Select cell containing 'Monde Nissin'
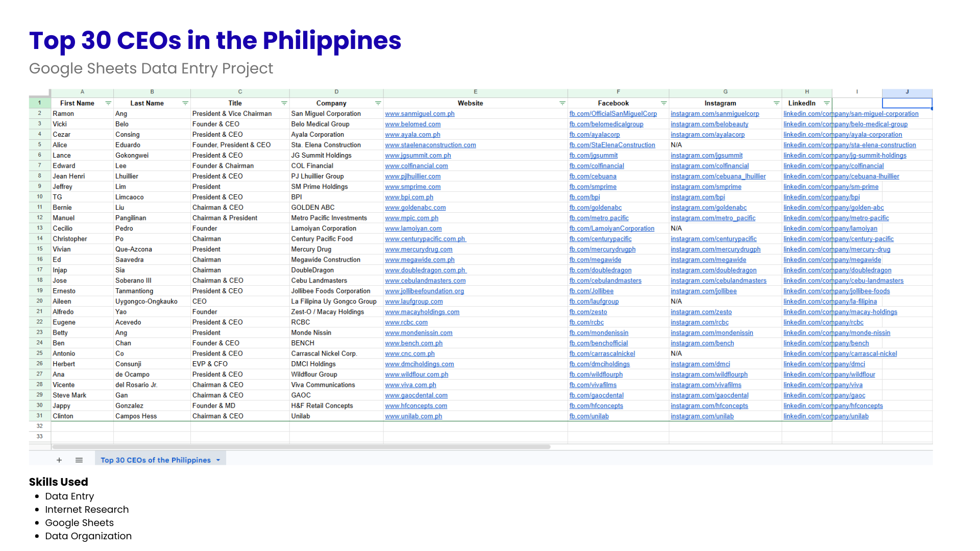The height and width of the screenshot is (551, 980). tap(336, 333)
